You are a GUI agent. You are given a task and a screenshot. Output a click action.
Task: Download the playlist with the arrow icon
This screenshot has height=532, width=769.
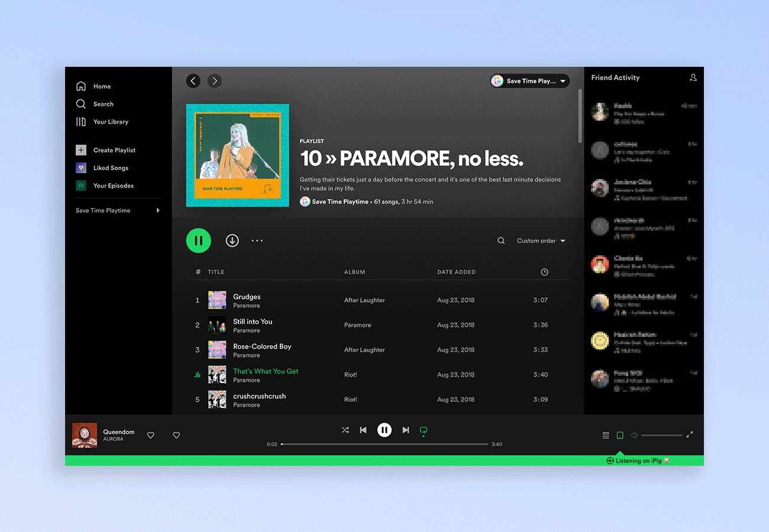[x=232, y=241]
